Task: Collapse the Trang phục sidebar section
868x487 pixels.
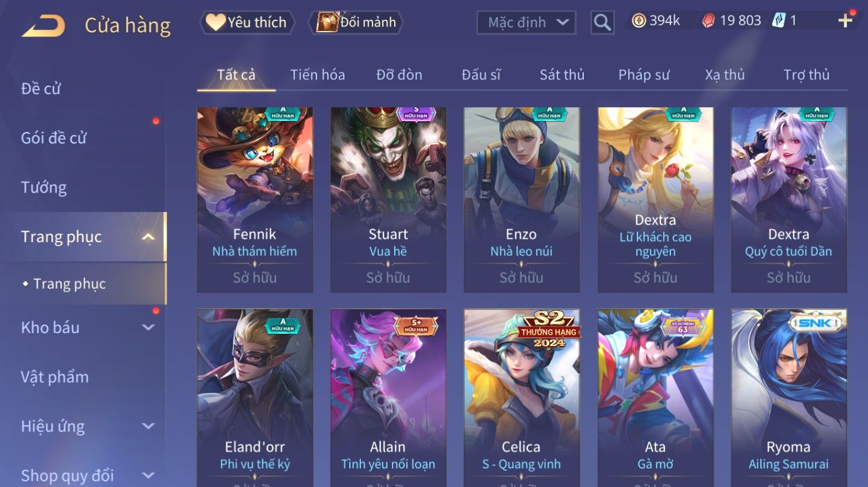Action: point(148,237)
